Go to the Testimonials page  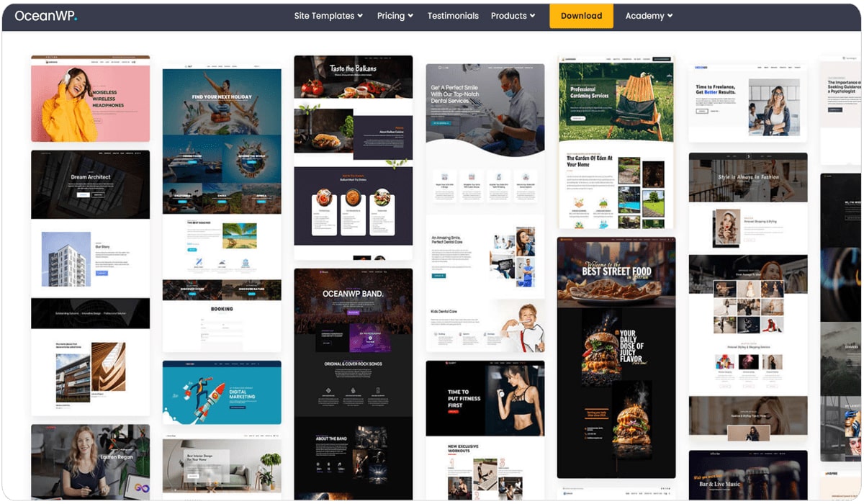coord(453,16)
